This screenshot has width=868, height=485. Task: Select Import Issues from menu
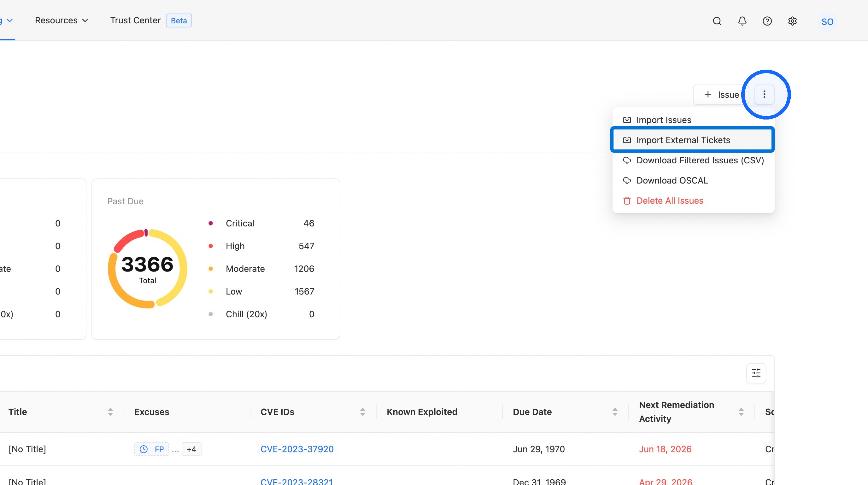coord(693,120)
